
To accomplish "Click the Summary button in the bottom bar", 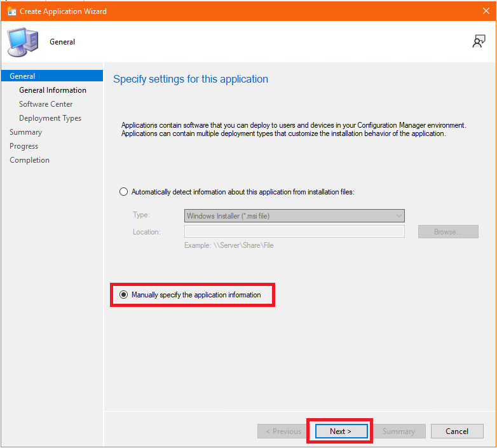I will click(x=398, y=431).
